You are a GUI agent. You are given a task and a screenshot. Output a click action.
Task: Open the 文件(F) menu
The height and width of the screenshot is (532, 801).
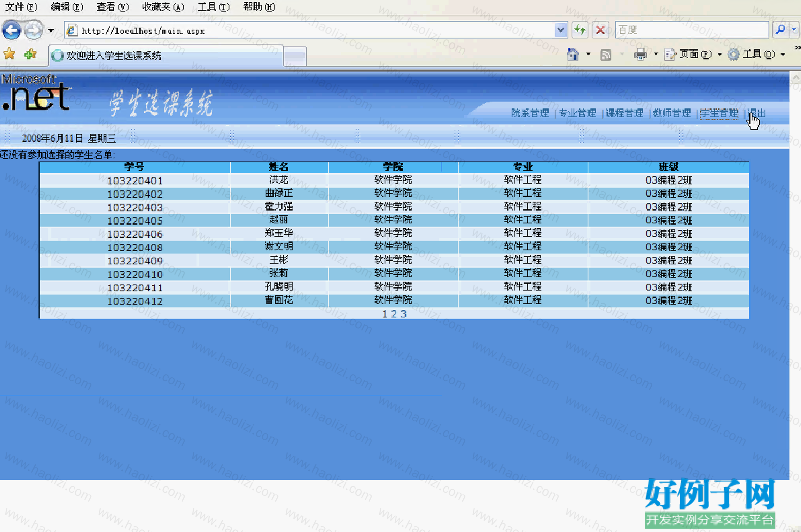point(21,7)
